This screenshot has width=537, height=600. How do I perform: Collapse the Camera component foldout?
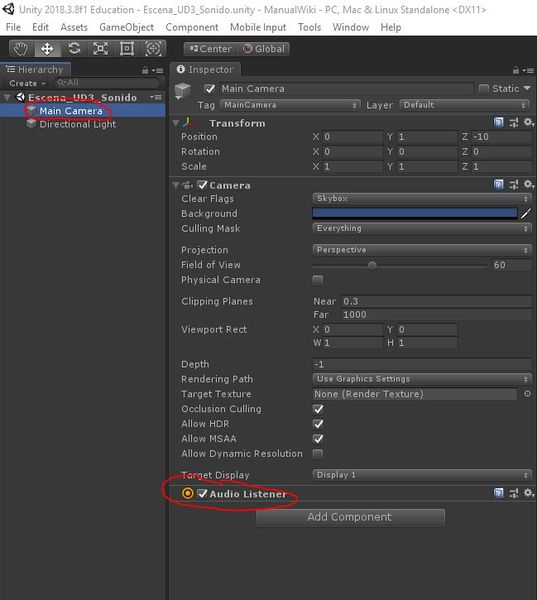pos(176,185)
